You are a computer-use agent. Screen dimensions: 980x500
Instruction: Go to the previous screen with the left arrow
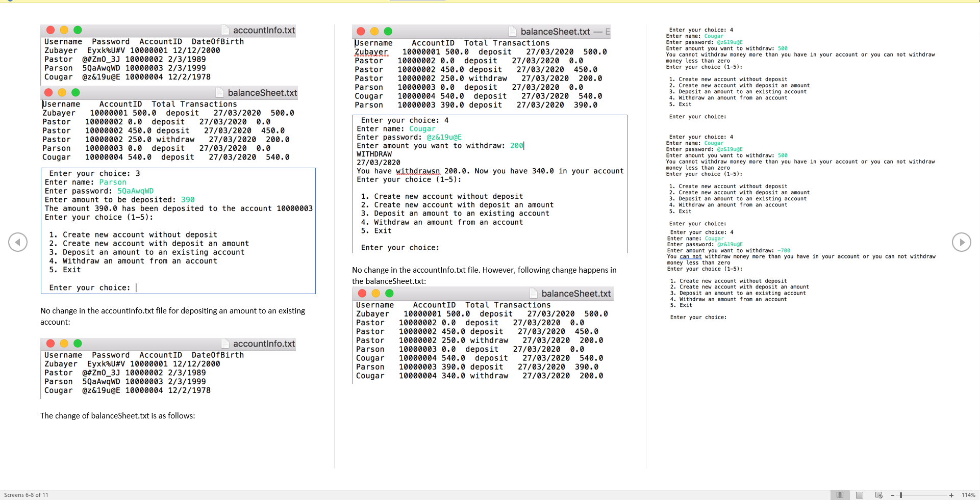[x=18, y=242]
